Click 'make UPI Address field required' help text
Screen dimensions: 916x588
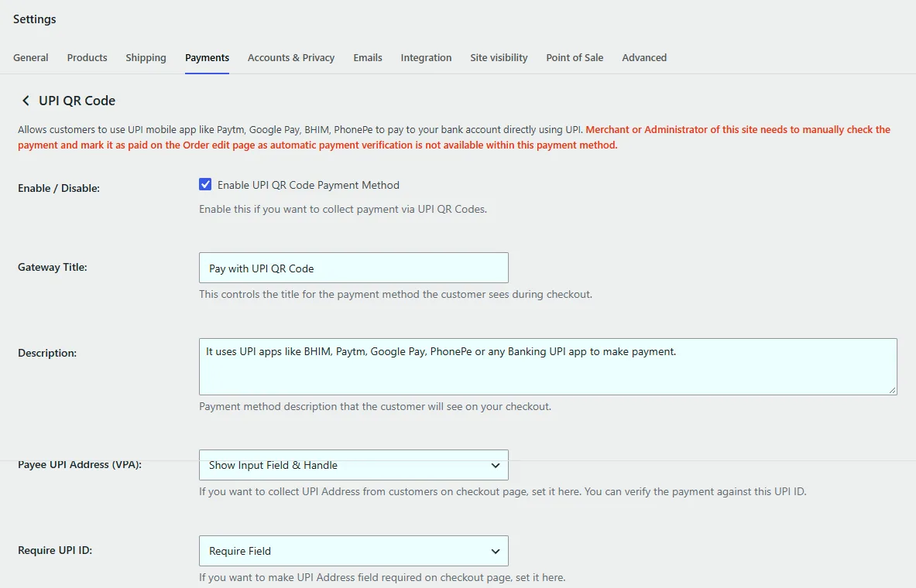(382, 577)
